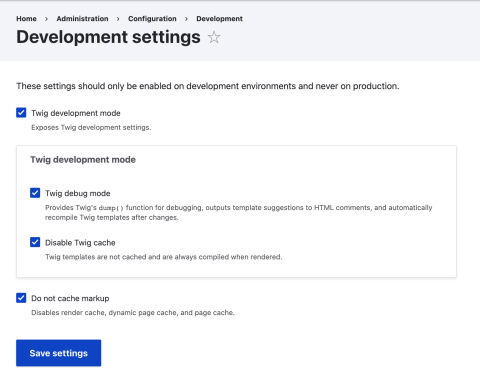Open the Configuration breadcrumb link
The image size is (480, 385).
[152, 19]
